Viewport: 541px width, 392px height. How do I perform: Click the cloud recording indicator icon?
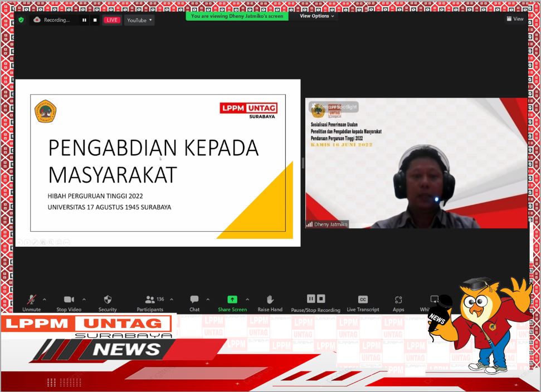(37, 20)
